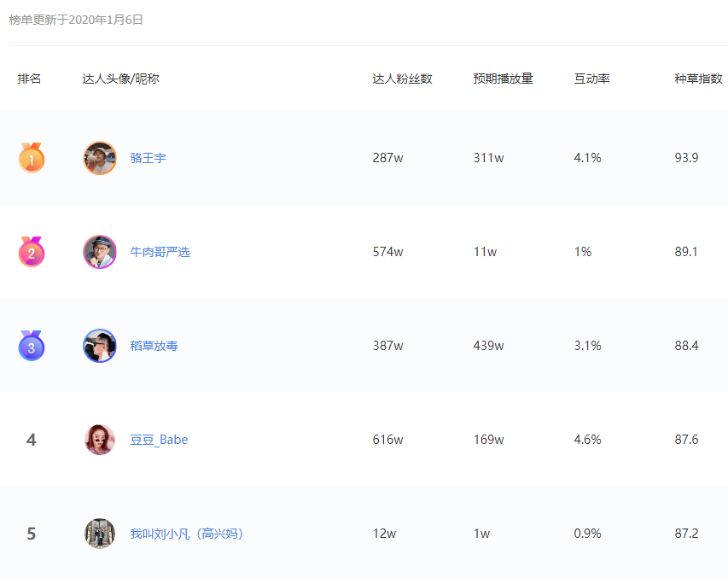This screenshot has width=728, height=584.
Task: Open 骆王宇's avatar picture
Action: 100,158
